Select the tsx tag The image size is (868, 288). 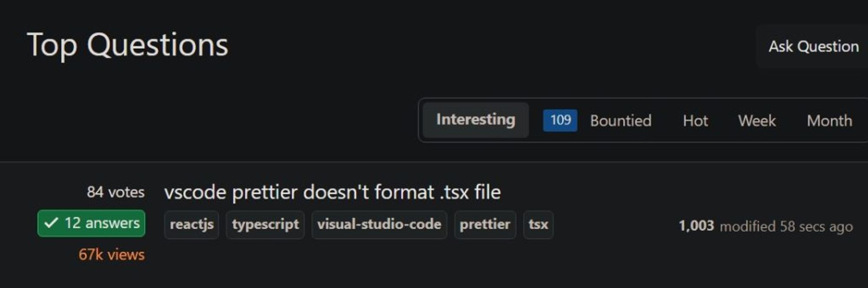[538, 224]
